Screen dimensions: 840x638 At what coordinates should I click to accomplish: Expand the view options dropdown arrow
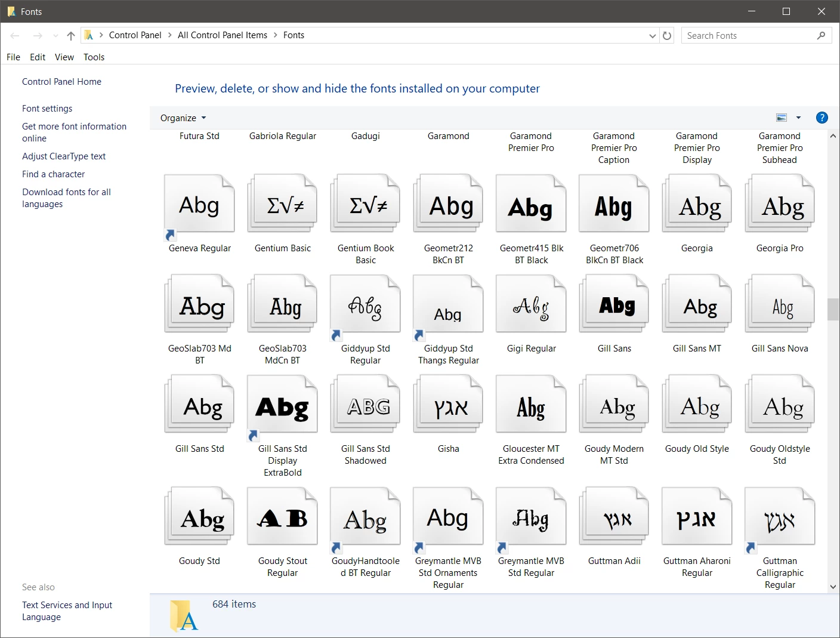pyautogui.click(x=798, y=118)
